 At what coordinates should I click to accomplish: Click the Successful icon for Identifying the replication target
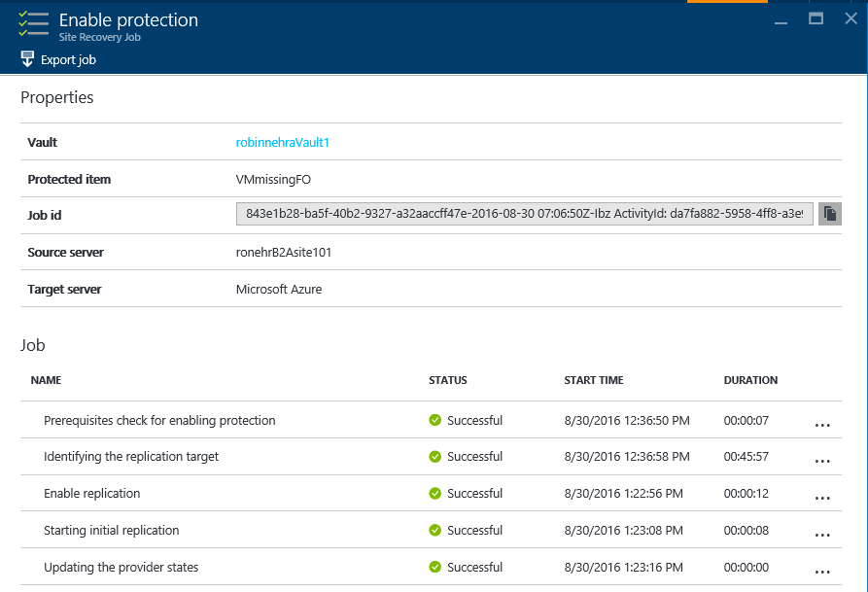437,456
